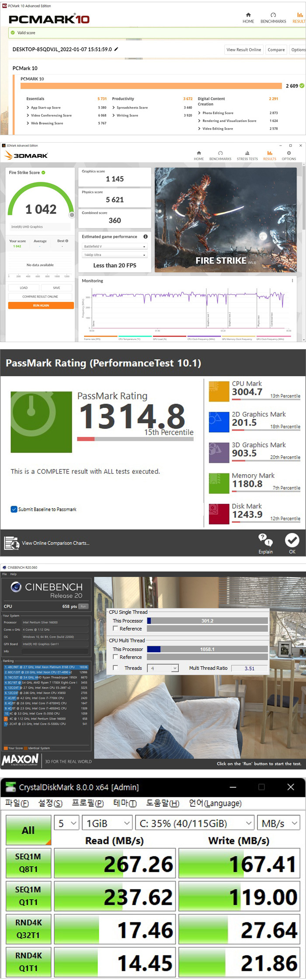This screenshot has height=980, width=306.
Task: Click View Result Online in PCMark
Action: tap(243, 49)
